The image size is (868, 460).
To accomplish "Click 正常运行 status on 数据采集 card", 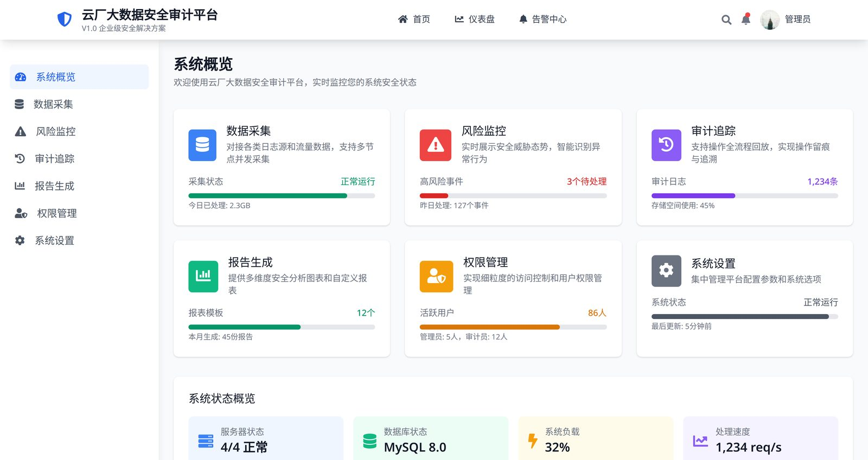I will [358, 181].
